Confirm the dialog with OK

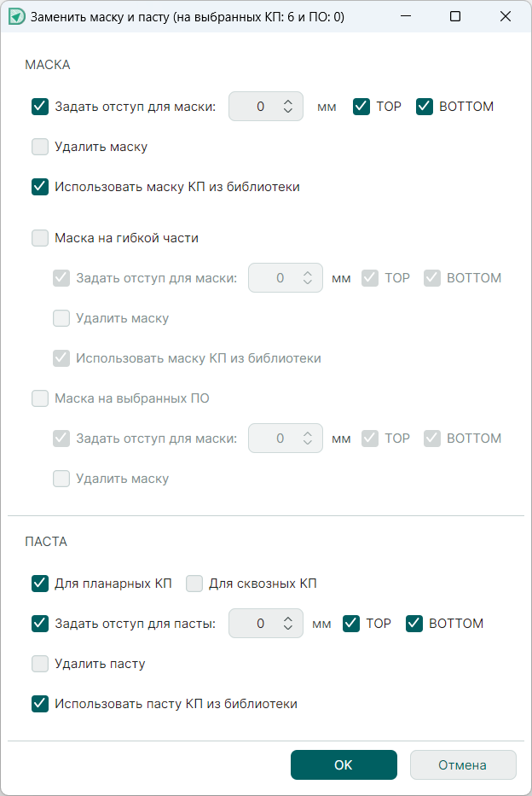[x=344, y=765]
